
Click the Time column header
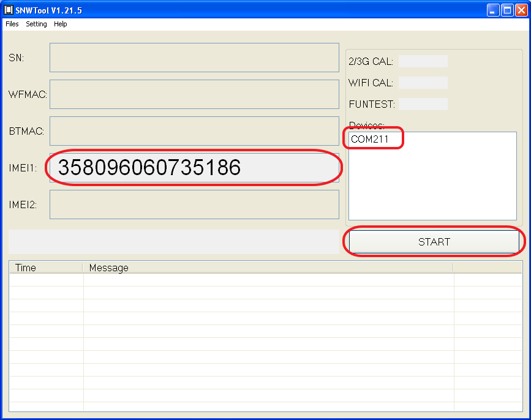[x=45, y=268]
